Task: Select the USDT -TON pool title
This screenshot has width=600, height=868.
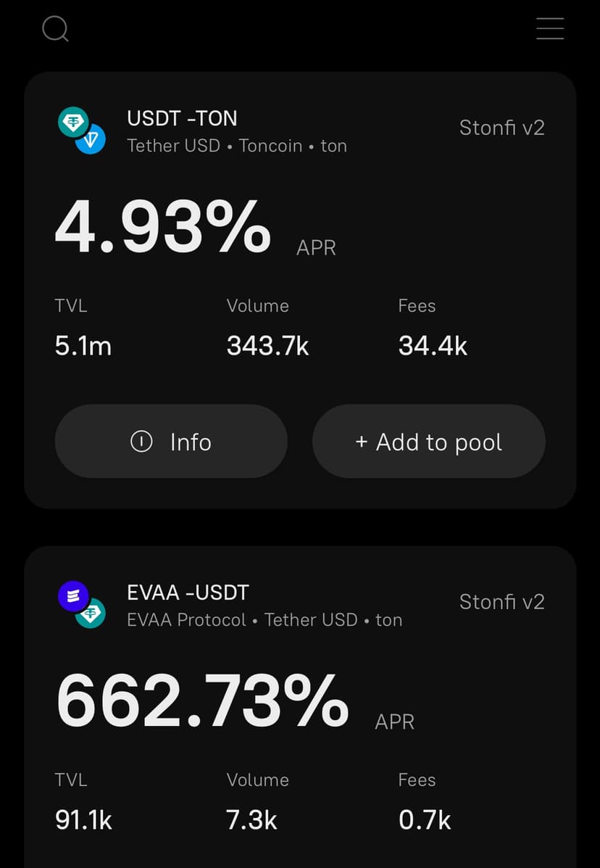Action: tap(182, 118)
